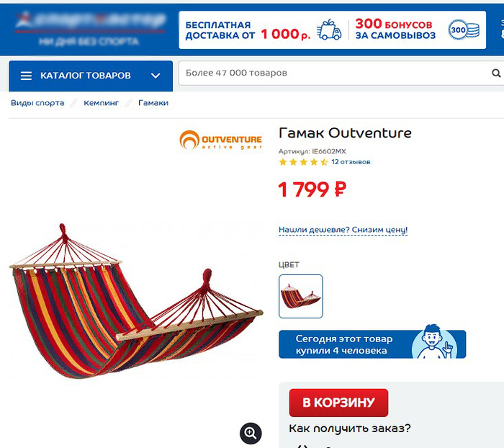Click the star rating icons
The image size is (504, 448).
point(303,162)
